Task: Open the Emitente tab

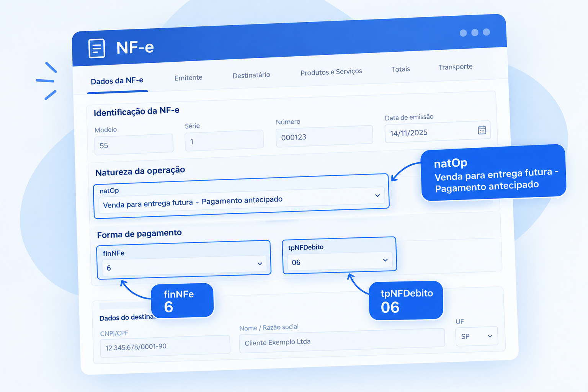Action: click(x=188, y=78)
